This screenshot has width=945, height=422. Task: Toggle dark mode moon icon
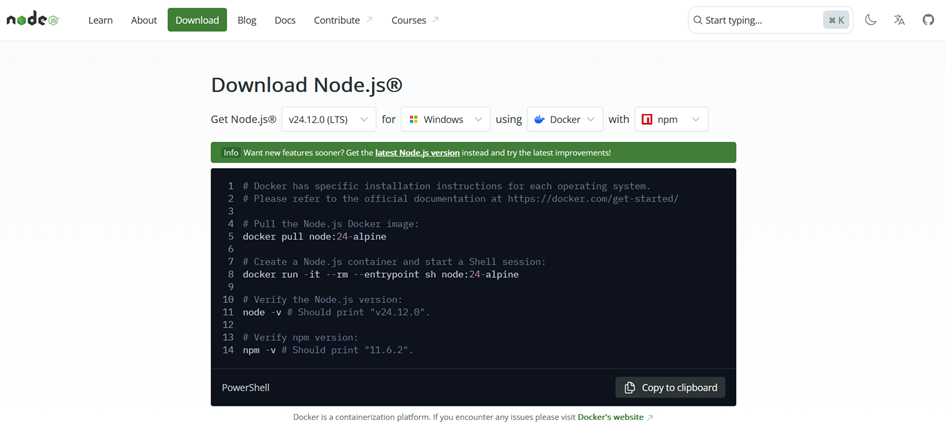click(x=870, y=20)
